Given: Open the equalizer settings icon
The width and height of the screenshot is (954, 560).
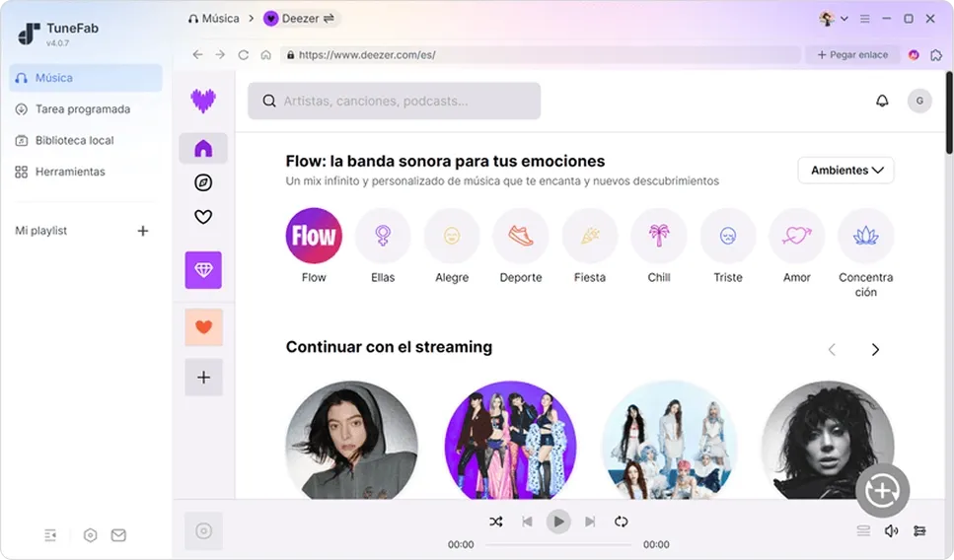Looking at the screenshot, I should click(919, 530).
